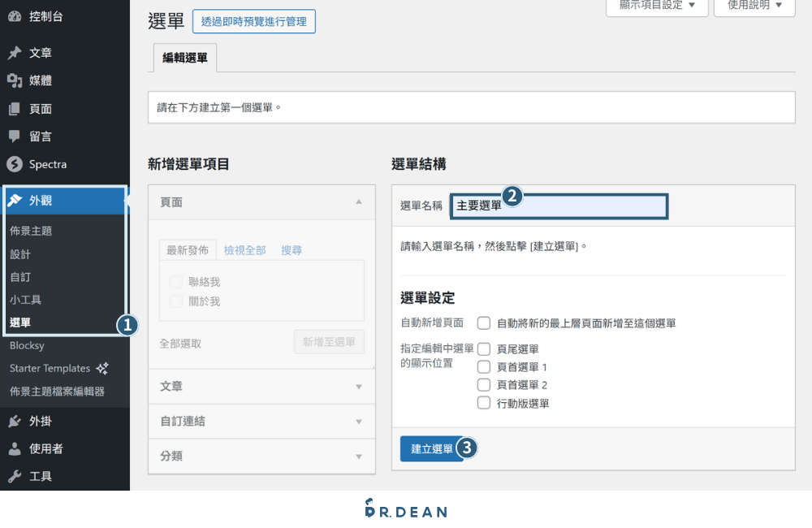The width and height of the screenshot is (812, 528).
Task: Click the 選單結構 heading text
Action: [x=418, y=164]
